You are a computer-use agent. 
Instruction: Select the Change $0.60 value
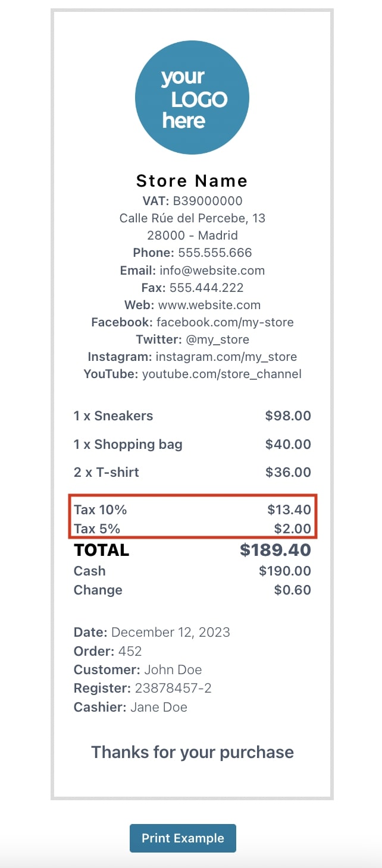click(x=292, y=590)
